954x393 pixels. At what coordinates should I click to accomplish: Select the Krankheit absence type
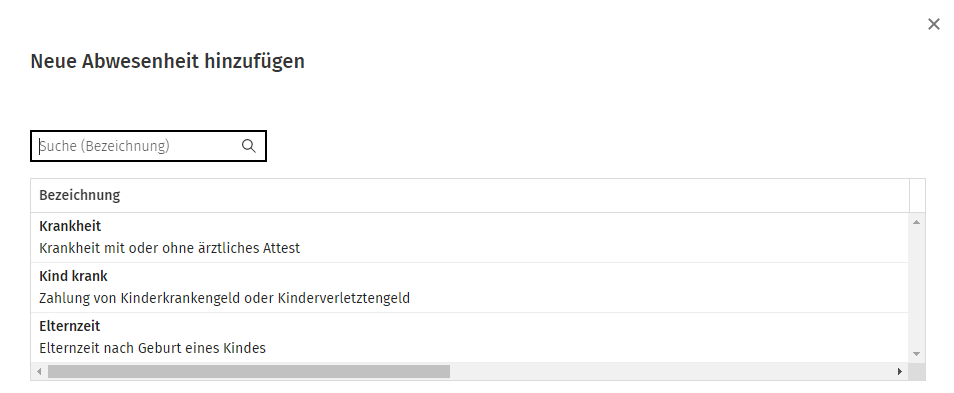click(469, 237)
